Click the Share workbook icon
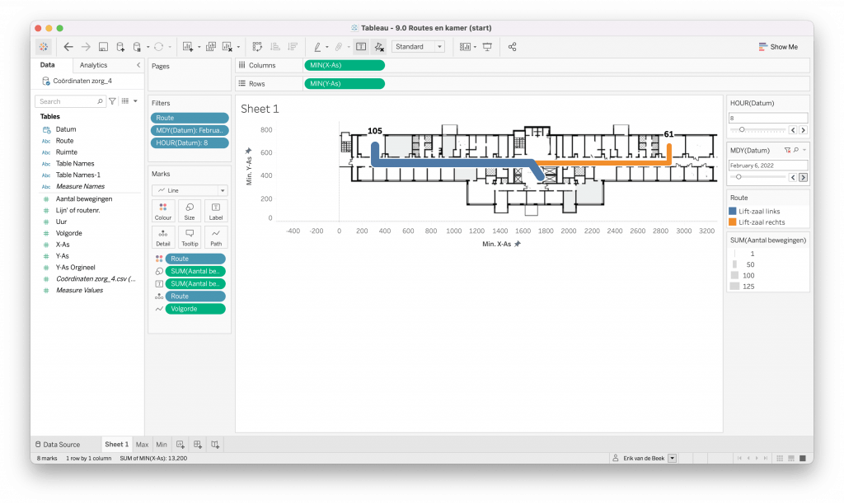This screenshot has height=504, width=844. 513,47
